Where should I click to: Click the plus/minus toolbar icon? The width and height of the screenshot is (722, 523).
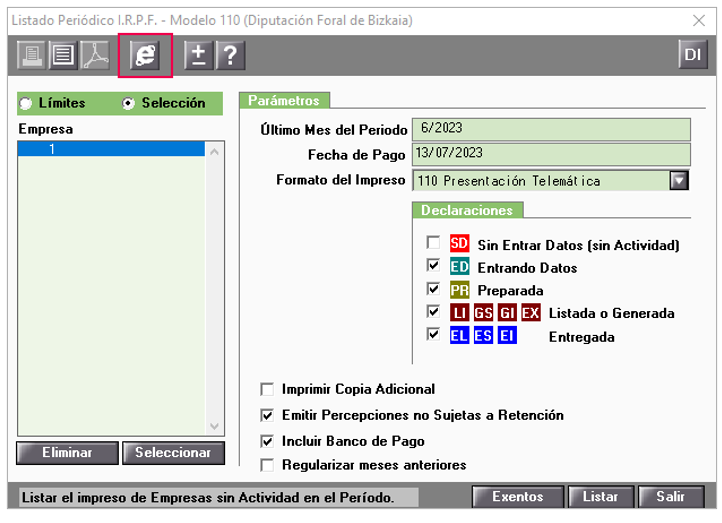click(199, 56)
